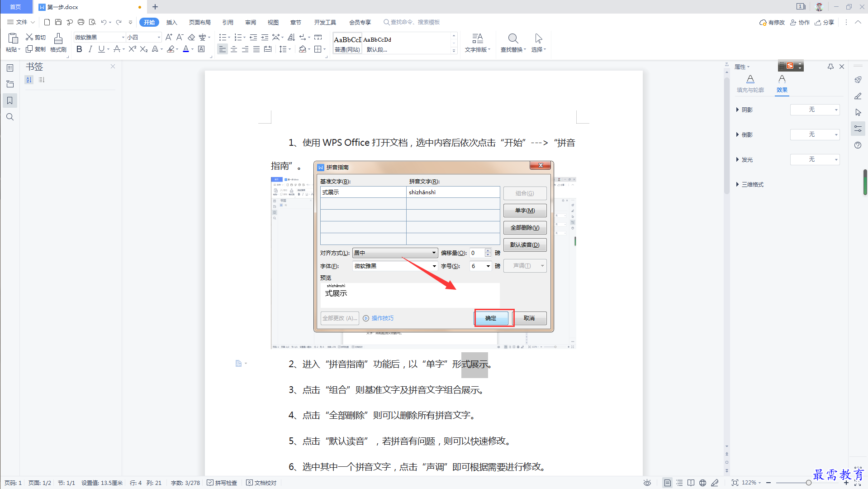Open 文字排版 dropdown

[477, 43]
